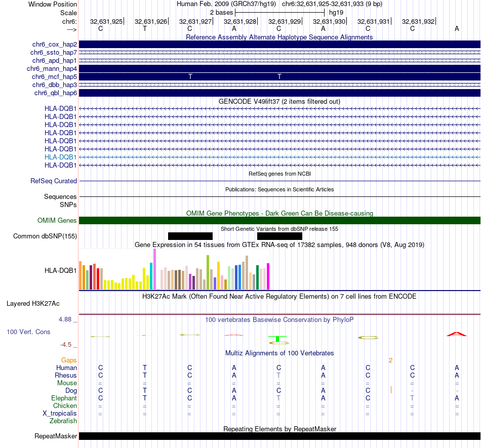Click the magenta bar ending GTEx chart

(268, 276)
